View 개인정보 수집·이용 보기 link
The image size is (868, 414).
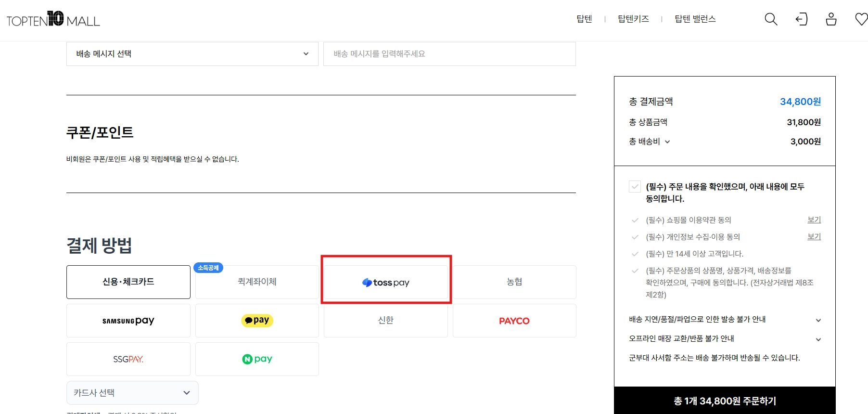814,237
